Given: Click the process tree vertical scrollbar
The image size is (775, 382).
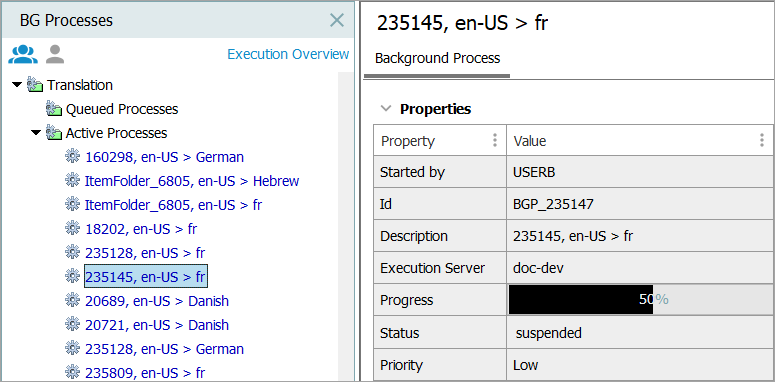Looking at the screenshot, I should tap(345, 226).
